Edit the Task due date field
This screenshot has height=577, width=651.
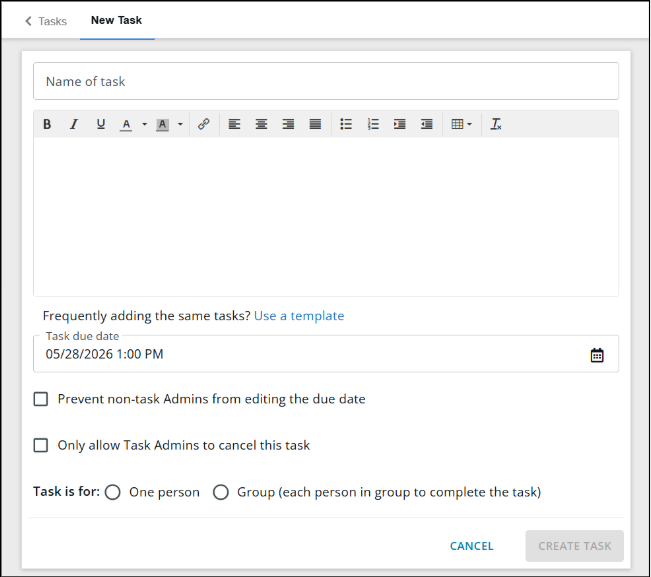pos(326,354)
